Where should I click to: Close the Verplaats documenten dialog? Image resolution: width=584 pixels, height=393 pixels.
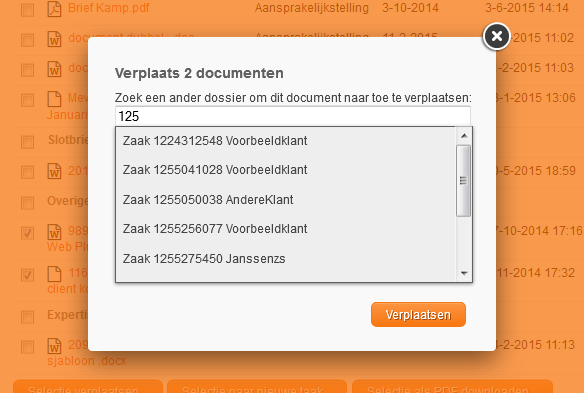496,37
